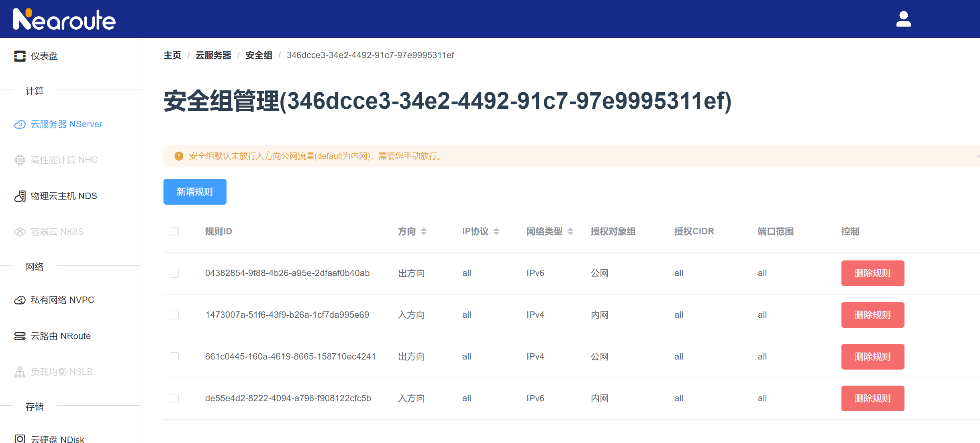Go to 安全组 breadcrumb

(259, 55)
